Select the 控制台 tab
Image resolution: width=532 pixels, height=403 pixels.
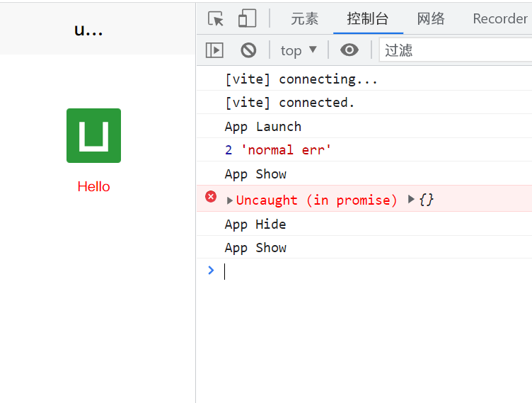point(368,18)
